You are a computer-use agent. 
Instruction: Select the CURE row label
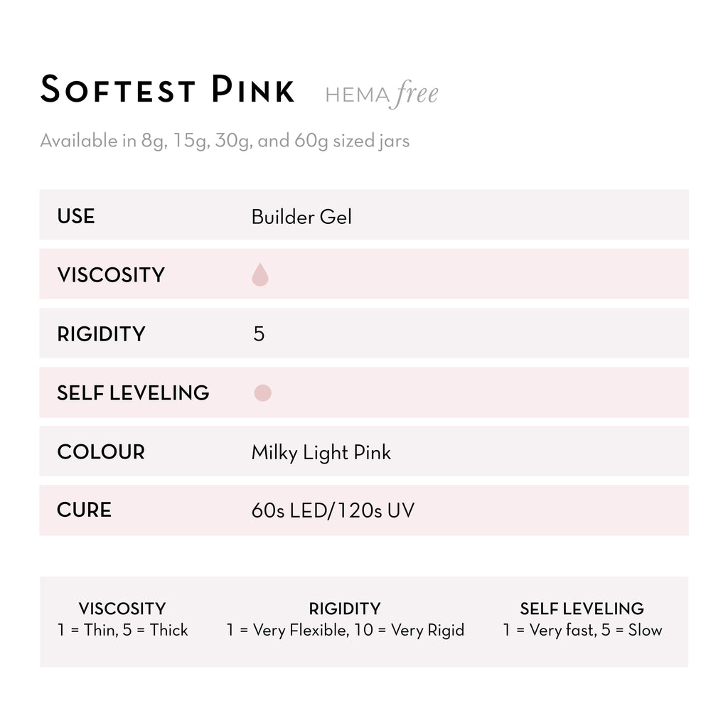[x=84, y=510]
